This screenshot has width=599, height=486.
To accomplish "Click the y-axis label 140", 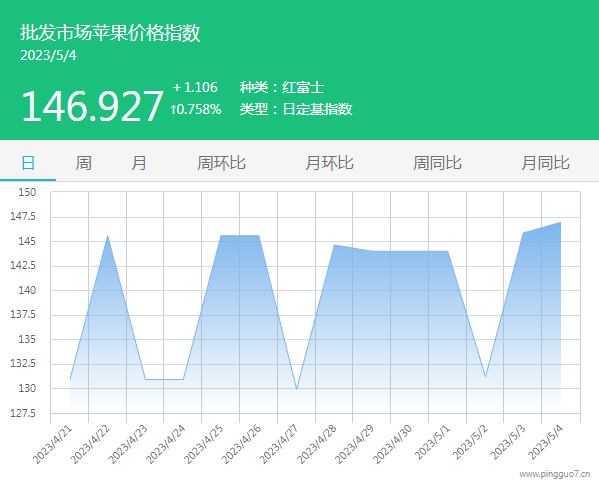I will coord(27,290).
